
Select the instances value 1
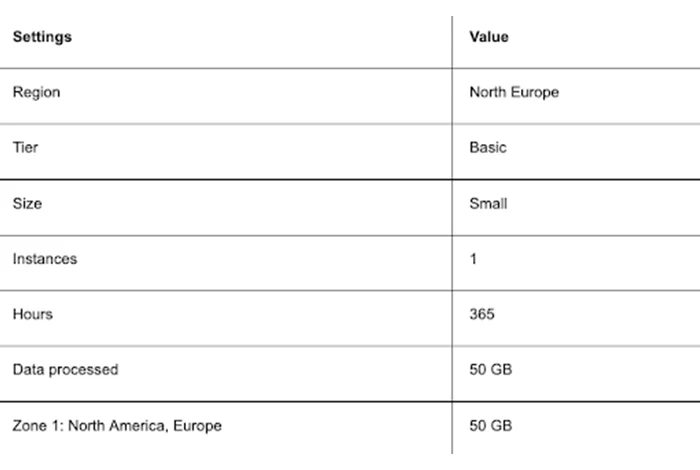pos(473,259)
